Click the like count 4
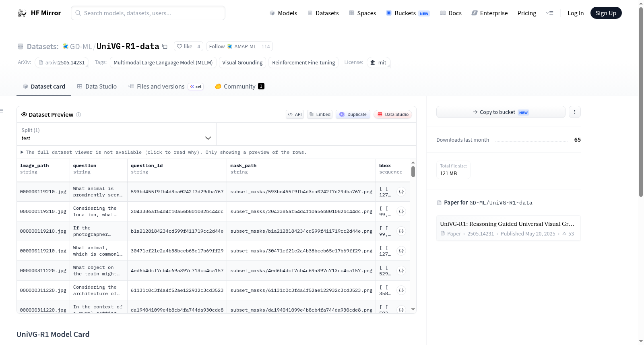644x345 pixels. click(199, 46)
